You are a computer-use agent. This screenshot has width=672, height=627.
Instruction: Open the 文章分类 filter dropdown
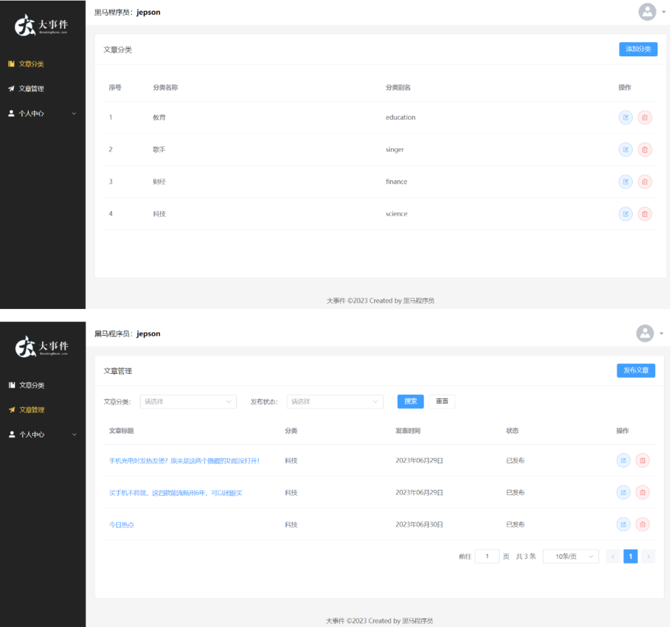point(188,401)
